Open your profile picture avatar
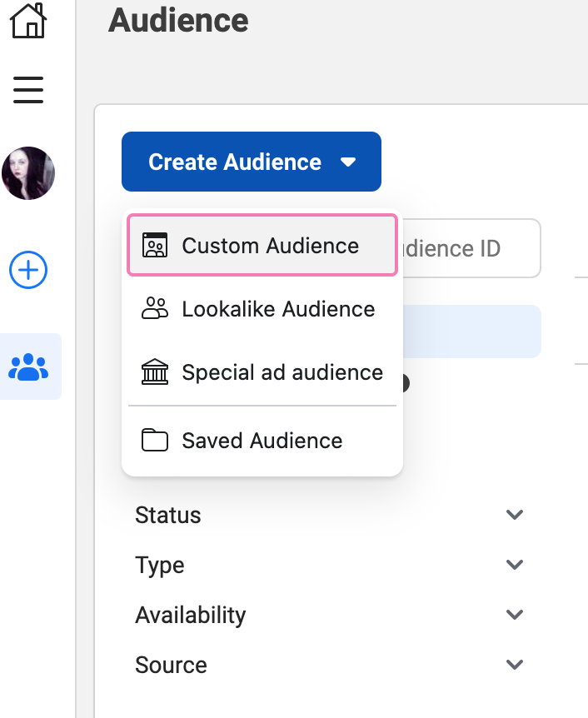This screenshot has height=718, width=588. pyautogui.click(x=27, y=172)
